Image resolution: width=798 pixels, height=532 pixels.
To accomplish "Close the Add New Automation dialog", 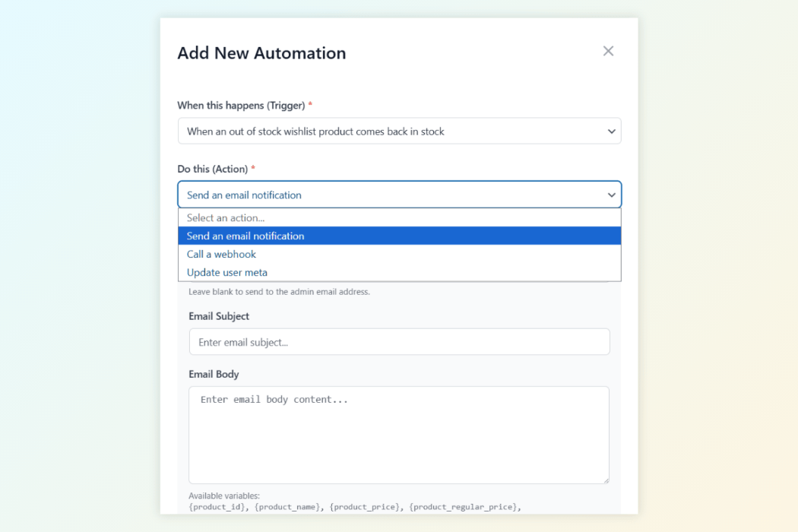I will point(608,51).
